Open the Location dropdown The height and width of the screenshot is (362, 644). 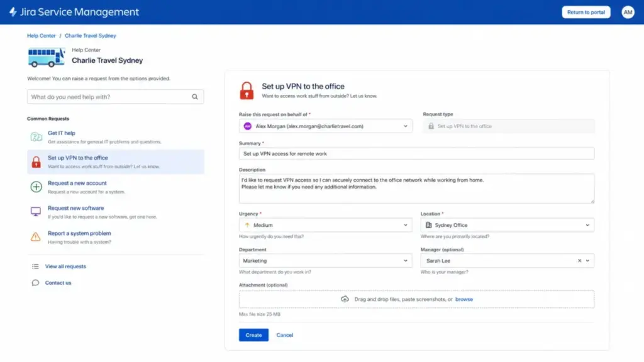pyautogui.click(x=508, y=226)
